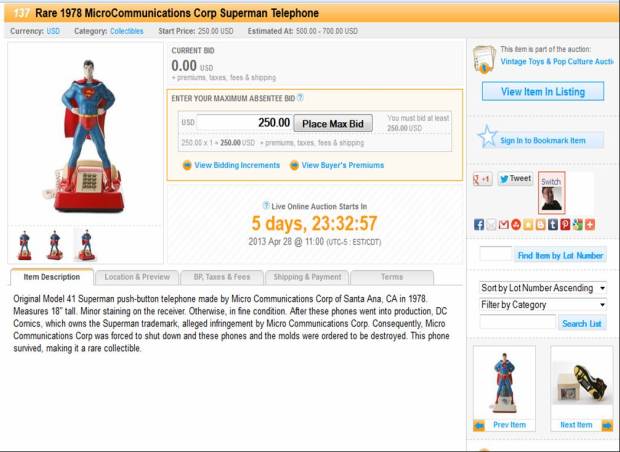
Task: Share via the Gmail icon
Action: (503, 225)
